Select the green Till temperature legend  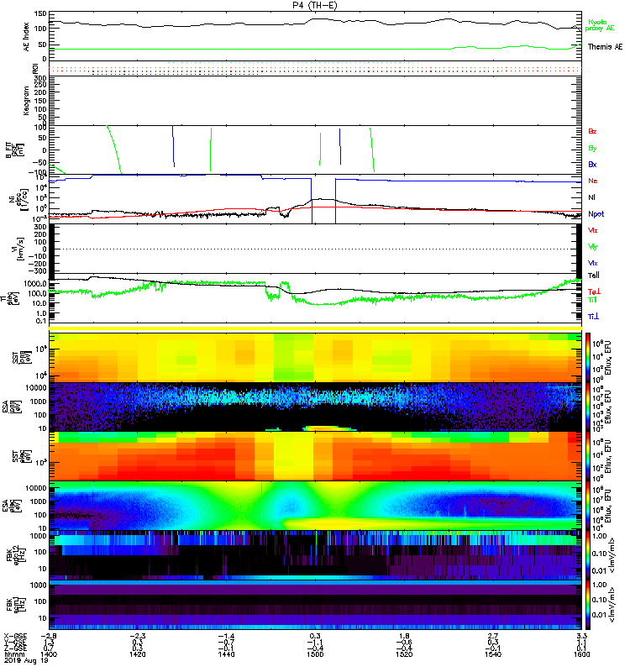click(592, 300)
